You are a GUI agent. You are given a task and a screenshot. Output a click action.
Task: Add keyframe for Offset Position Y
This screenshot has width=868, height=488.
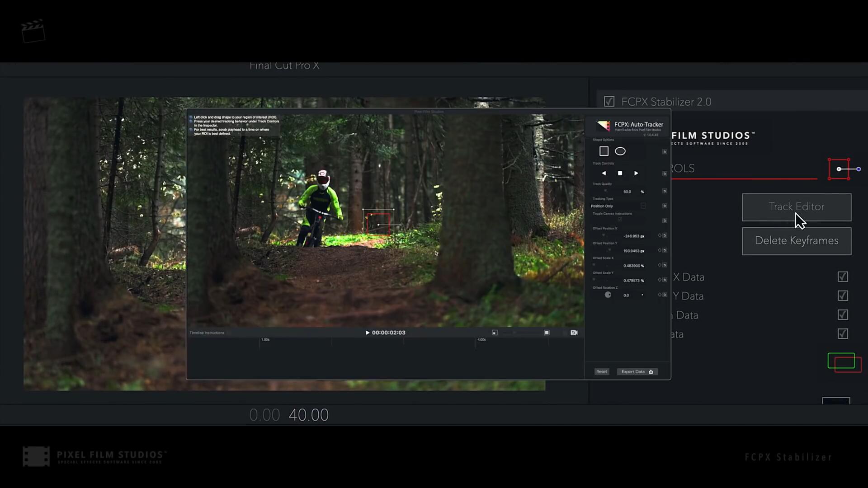(660, 250)
